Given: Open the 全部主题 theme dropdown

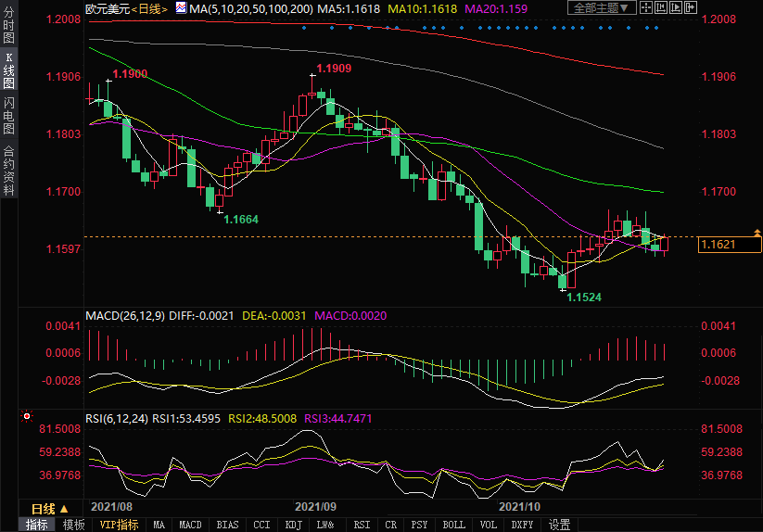Looking at the screenshot, I should click(x=601, y=8).
